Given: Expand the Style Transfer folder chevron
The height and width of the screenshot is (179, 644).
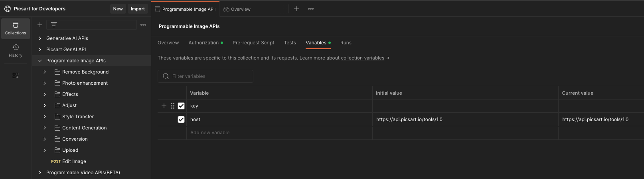Looking at the screenshot, I should tap(45, 117).
